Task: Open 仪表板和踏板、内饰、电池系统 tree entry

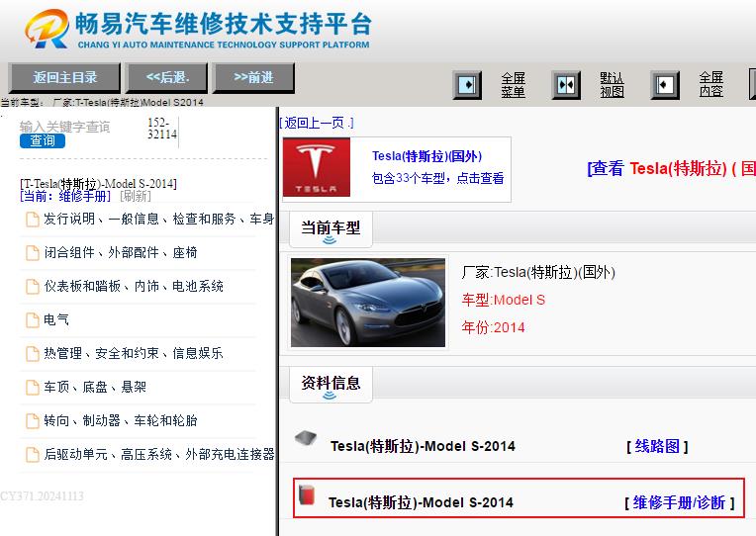Action: coord(134,287)
